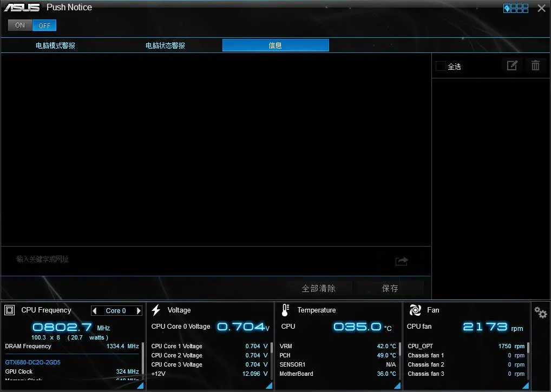
Task: Click the Voltage lightning bolt icon
Action: tap(156, 310)
